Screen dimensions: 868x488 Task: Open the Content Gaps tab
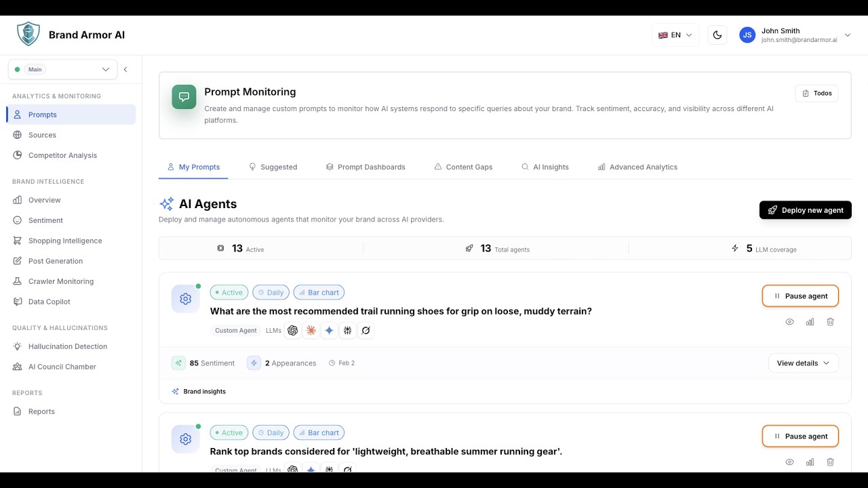463,167
